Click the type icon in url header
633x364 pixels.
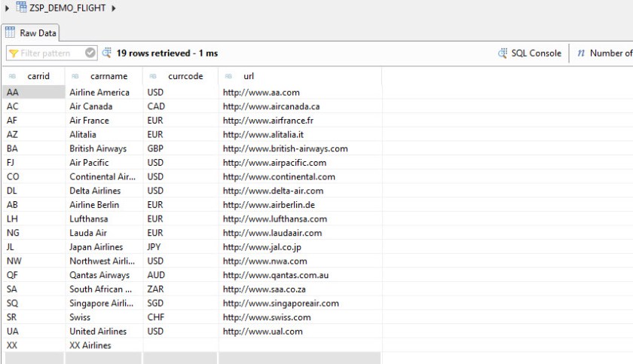228,76
